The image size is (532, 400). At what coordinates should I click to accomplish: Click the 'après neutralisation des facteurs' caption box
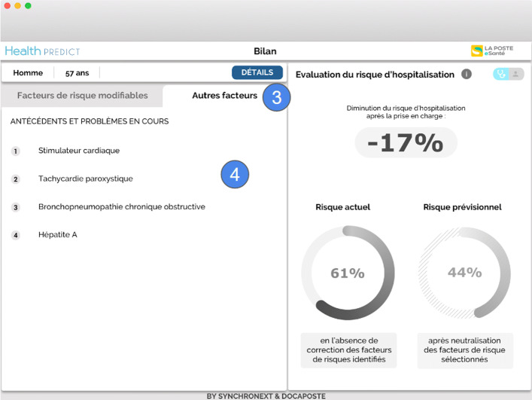pyautogui.click(x=465, y=350)
